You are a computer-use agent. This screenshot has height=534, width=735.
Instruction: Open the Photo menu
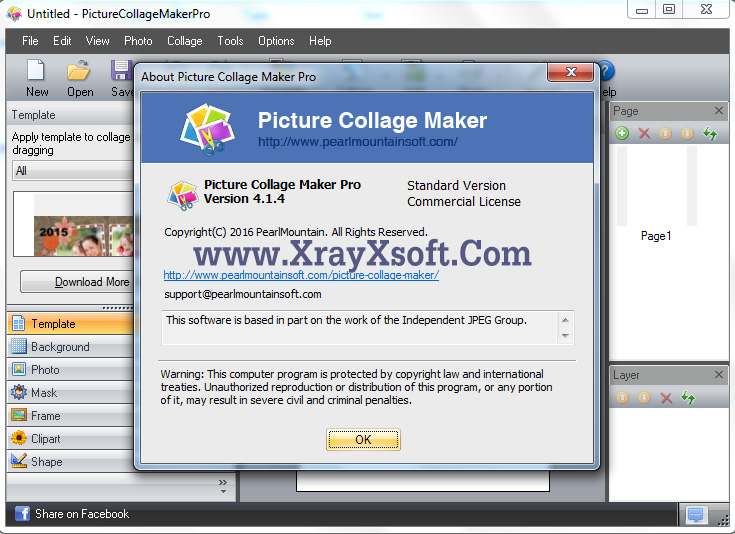[x=138, y=41]
